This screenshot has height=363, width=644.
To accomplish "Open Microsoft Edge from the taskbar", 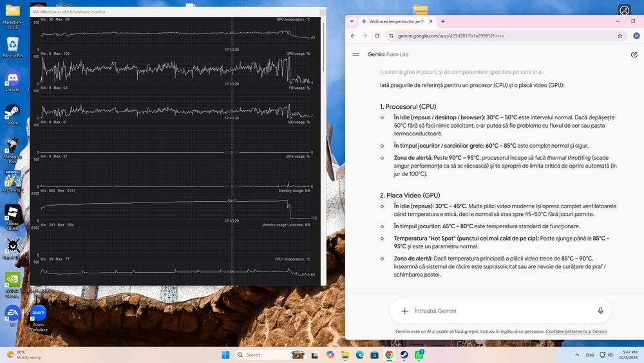I will pyautogui.click(x=360, y=355).
